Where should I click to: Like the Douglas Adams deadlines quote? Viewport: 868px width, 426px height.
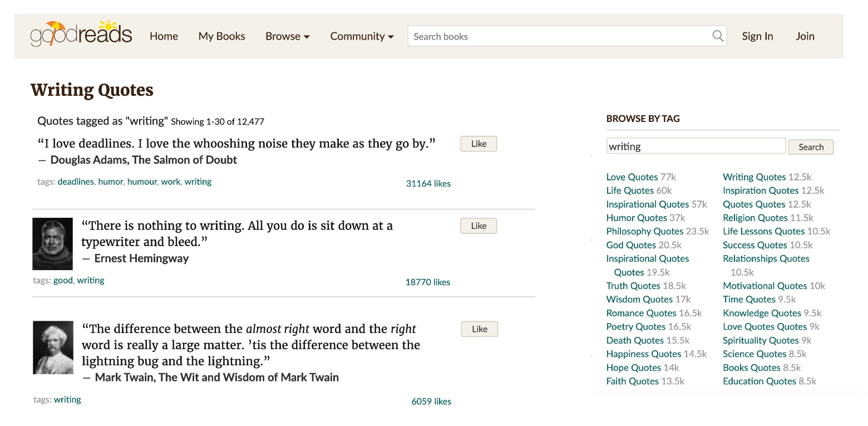[479, 144]
